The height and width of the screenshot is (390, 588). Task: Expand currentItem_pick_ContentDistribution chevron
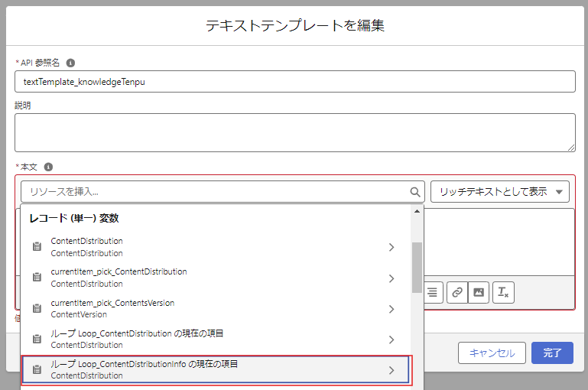point(391,278)
